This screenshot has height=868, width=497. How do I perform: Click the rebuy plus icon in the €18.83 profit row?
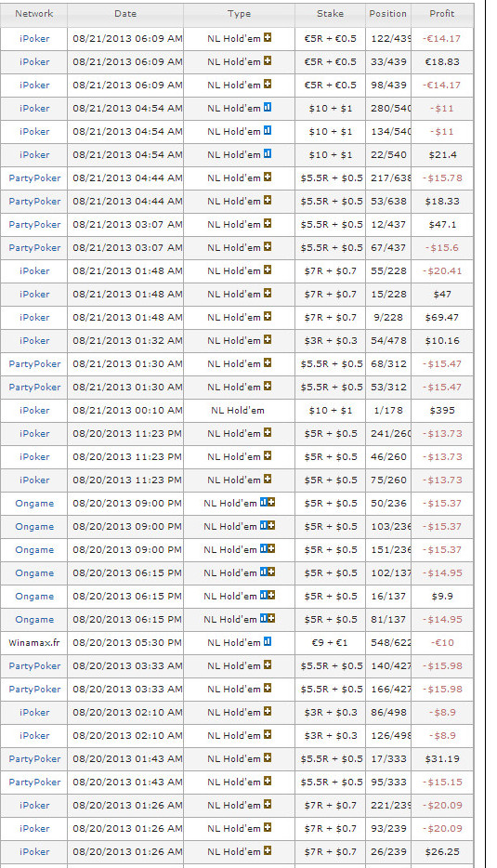[268, 61]
